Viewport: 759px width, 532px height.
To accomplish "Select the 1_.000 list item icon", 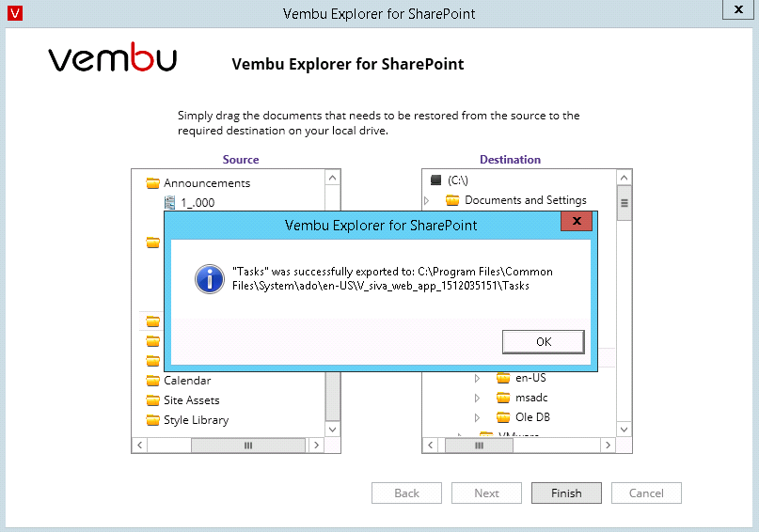I will [169, 203].
